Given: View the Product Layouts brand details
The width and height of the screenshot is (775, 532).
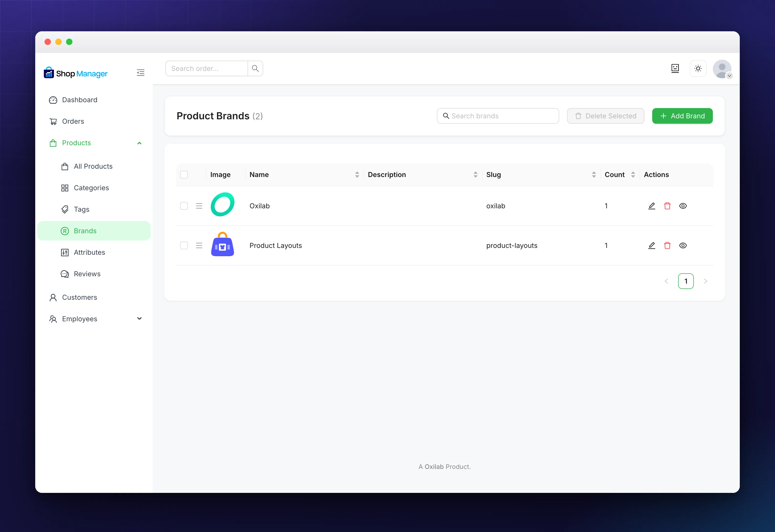Looking at the screenshot, I should (683, 246).
